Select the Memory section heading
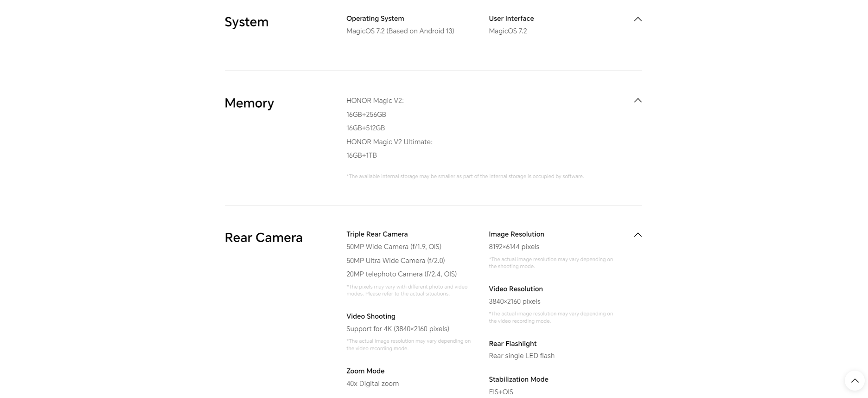 pyautogui.click(x=249, y=103)
